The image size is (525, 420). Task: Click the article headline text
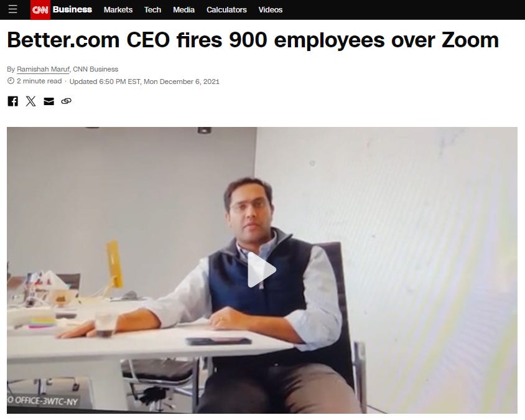coord(253,40)
